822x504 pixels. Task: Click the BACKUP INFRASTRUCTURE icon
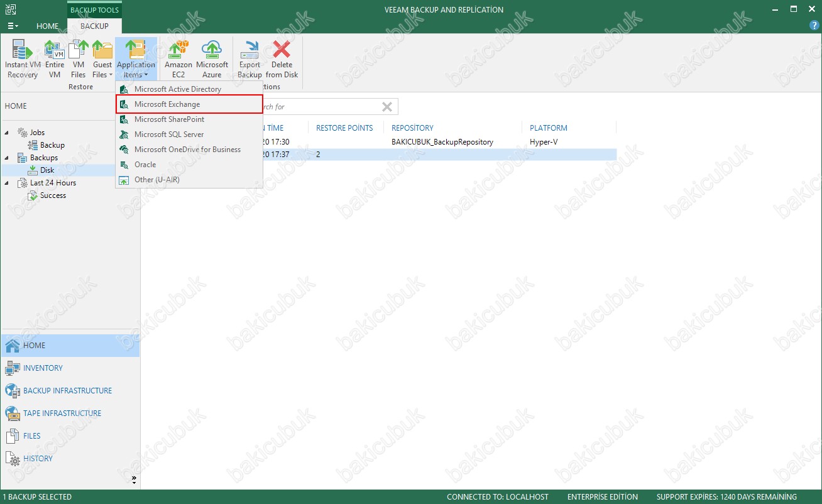tap(13, 391)
